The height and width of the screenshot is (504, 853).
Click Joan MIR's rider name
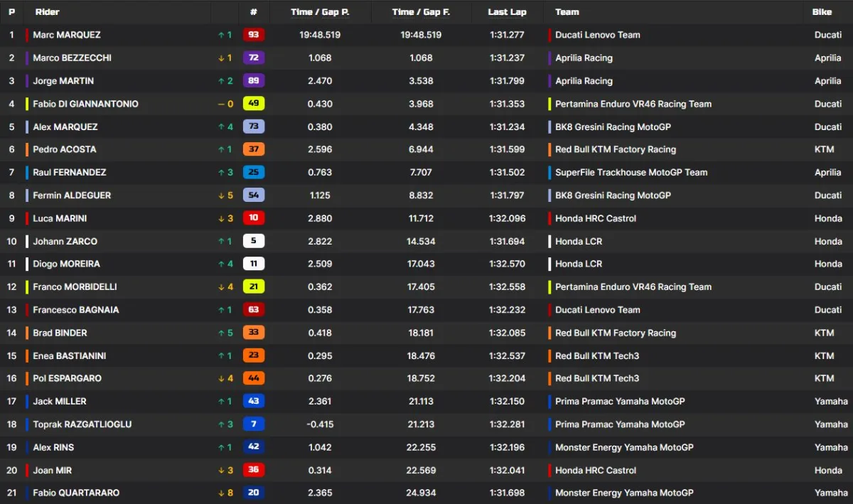(x=52, y=470)
